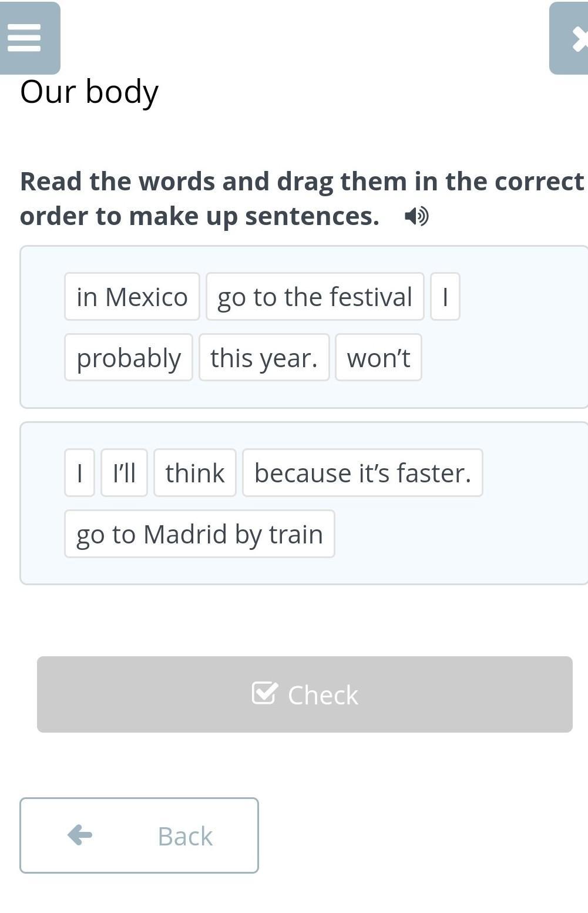Screen dimensions: 588x913
Task: Click the Check button
Action: (x=305, y=694)
